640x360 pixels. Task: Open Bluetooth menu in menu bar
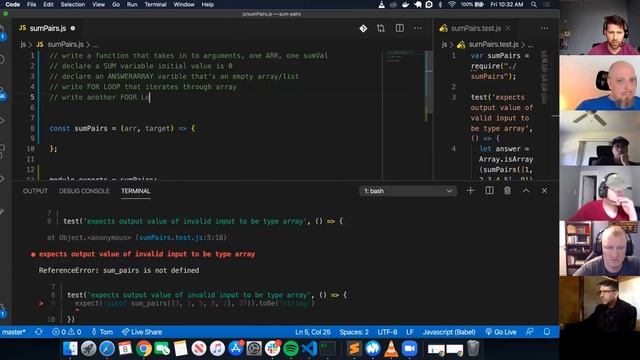tap(440, 4)
